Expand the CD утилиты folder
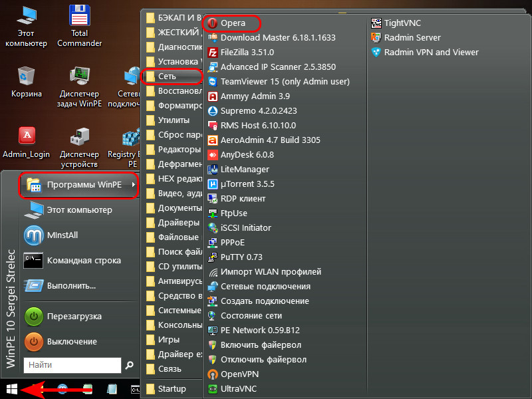This screenshot has width=532, height=399. click(172, 267)
